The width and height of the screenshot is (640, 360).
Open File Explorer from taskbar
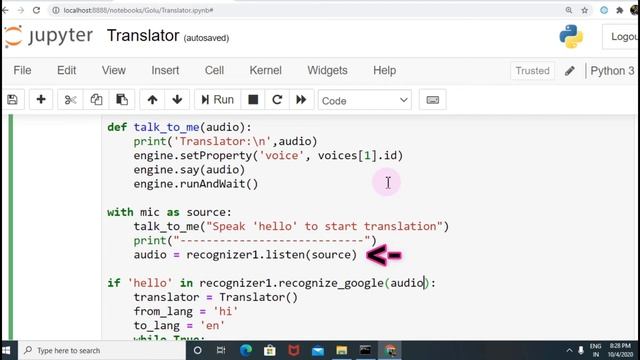click(342, 351)
